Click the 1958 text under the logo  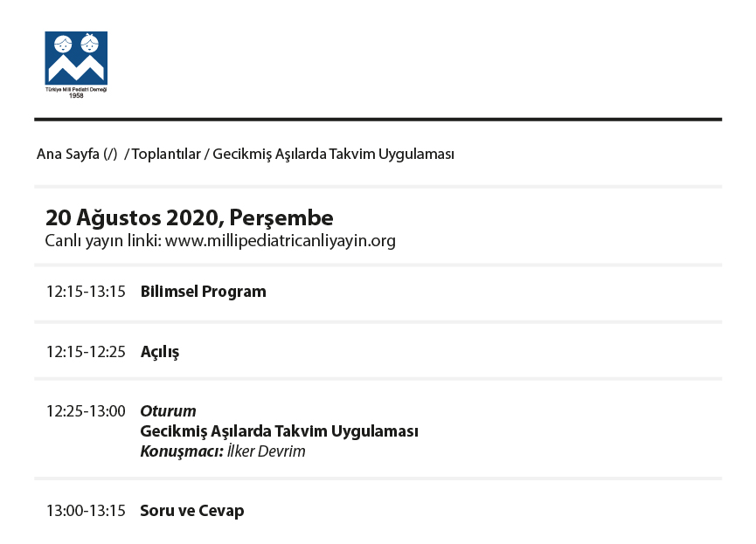tap(76, 95)
